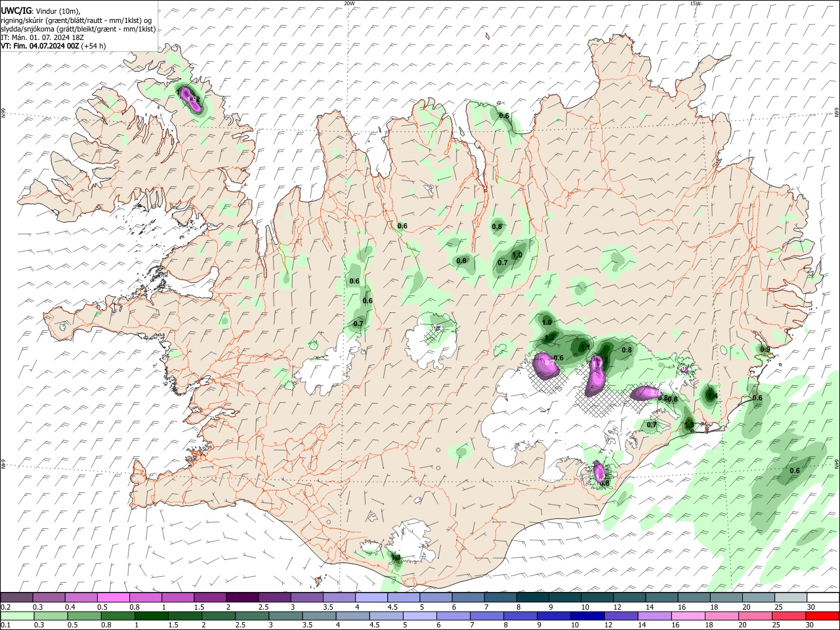
Task: Click the 'IT: Mán. 01. 07. 2024 18Z' line
Action: coord(44,37)
